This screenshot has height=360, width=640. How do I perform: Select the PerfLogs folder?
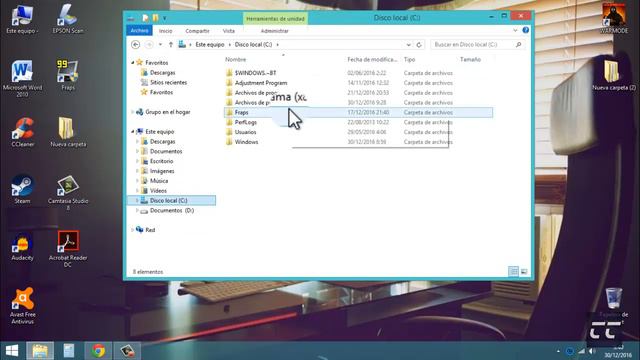coord(358,122)
